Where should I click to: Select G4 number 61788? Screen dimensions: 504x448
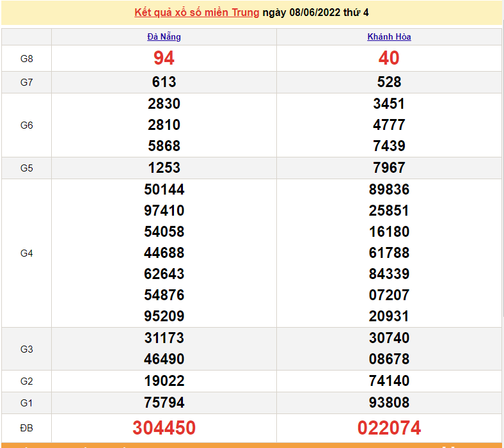pos(389,253)
